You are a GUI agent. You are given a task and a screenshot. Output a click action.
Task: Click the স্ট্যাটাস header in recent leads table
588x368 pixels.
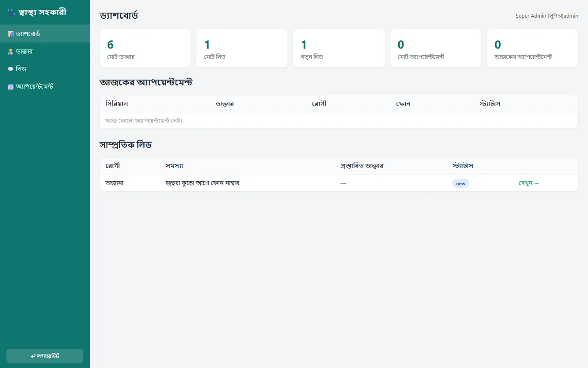pos(463,166)
